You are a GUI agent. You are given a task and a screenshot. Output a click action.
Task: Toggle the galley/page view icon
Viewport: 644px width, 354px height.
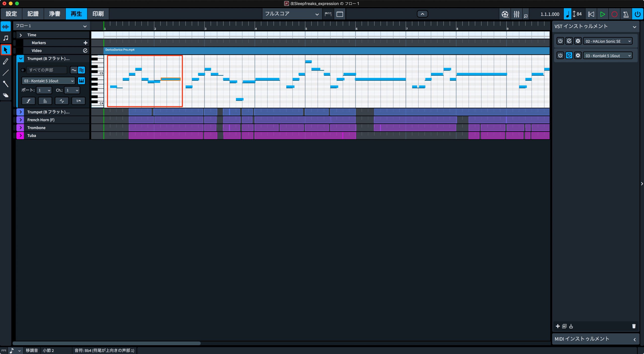340,14
